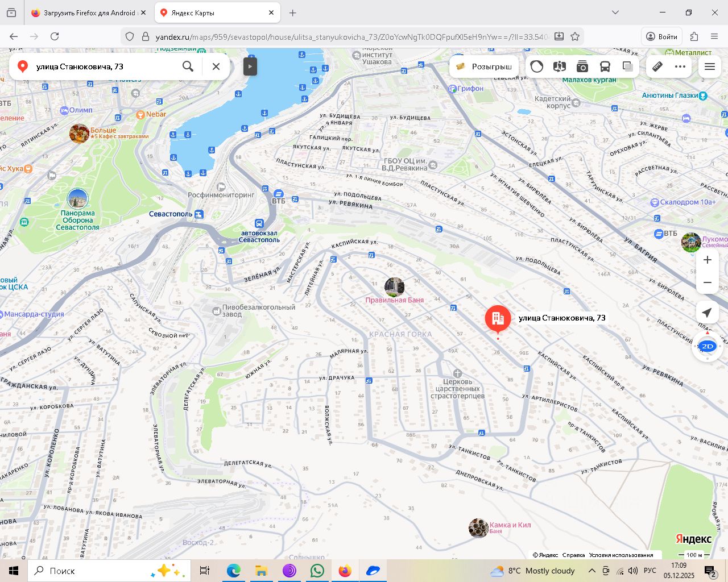Switch input language via РУС indicator
Screen dimensions: 728x582
click(650, 571)
